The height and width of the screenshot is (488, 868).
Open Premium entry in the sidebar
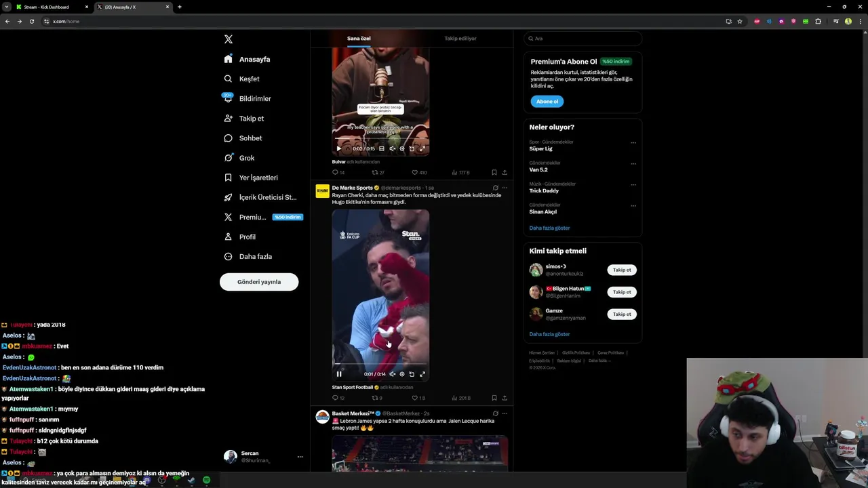263,217
